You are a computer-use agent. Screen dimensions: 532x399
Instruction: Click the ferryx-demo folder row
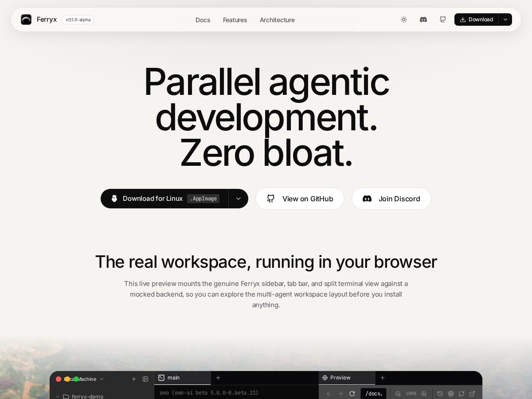102,396
